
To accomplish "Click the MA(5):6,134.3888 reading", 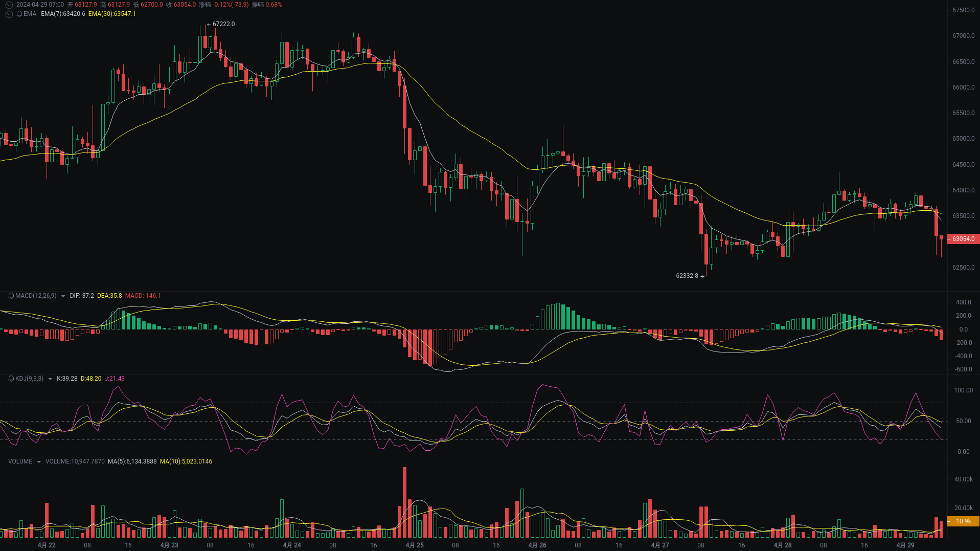I will pyautogui.click(x=132, y=461).
